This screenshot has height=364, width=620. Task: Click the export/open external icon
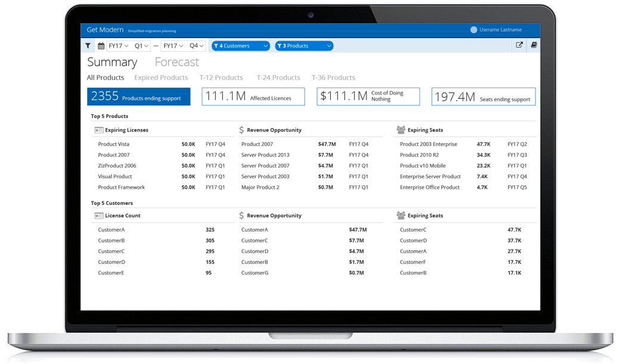click(519, 45)
